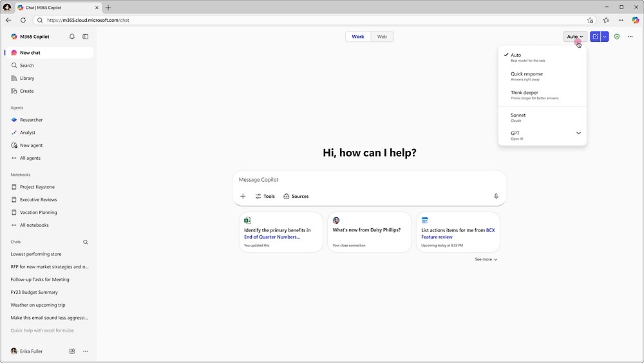Image resolution: width=644 pixels, height=363 pixels.
Task: Open Executive Reviews notebook
Action: [x=50, y=199]
